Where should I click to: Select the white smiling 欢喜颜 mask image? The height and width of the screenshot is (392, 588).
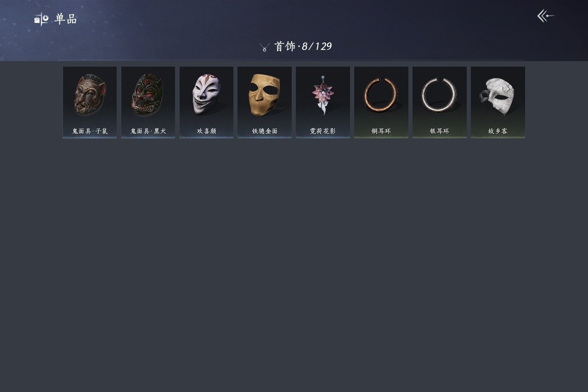coord(206,95)
